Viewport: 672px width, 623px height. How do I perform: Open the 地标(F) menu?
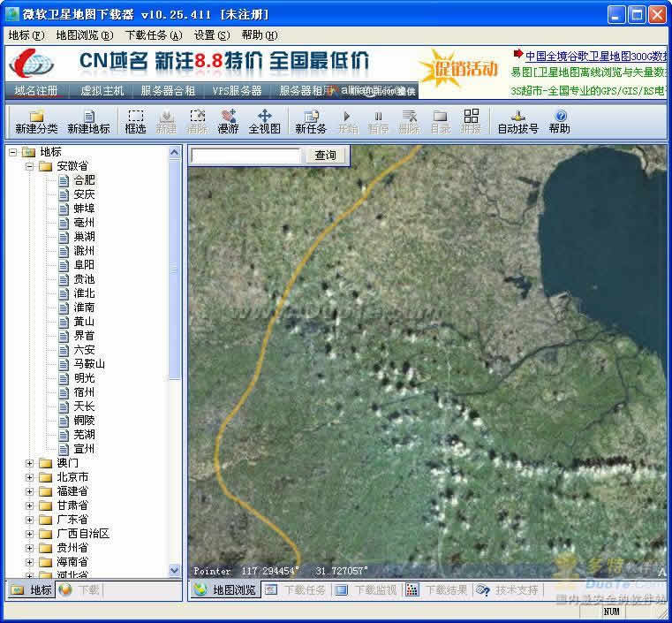click(26, 35)
